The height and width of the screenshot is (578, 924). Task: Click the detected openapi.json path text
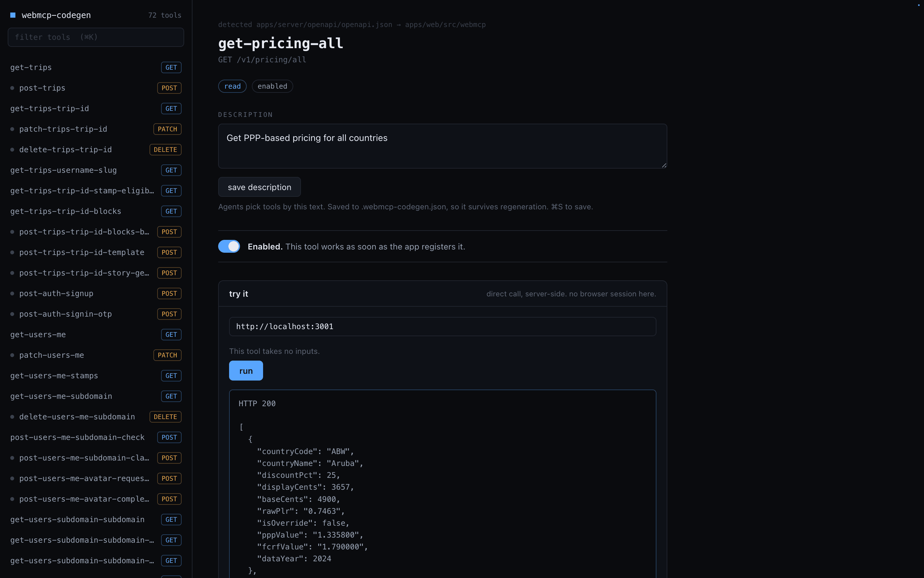[352, 25]
